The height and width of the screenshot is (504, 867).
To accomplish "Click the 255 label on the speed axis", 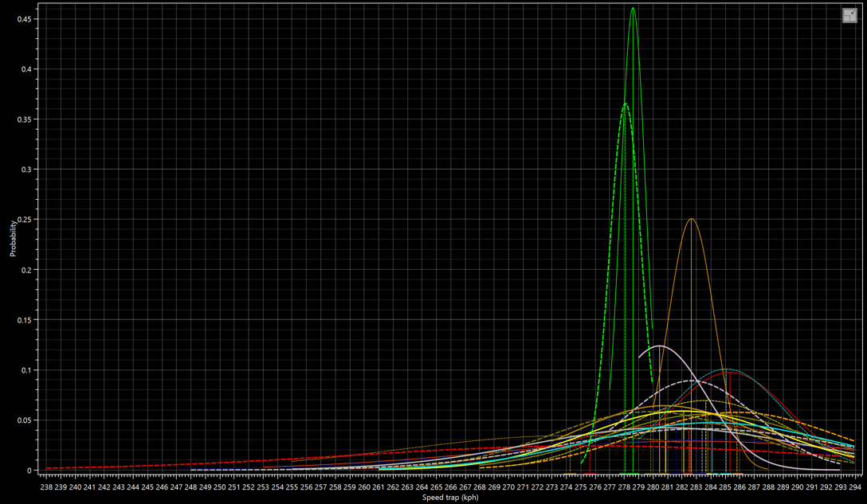I will pos(292,486).
